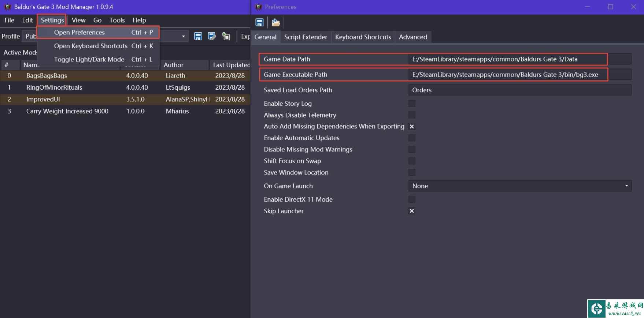644x318 pixels.
Task: Select BagsBagsBags mod row
Action: click(125, 76)
